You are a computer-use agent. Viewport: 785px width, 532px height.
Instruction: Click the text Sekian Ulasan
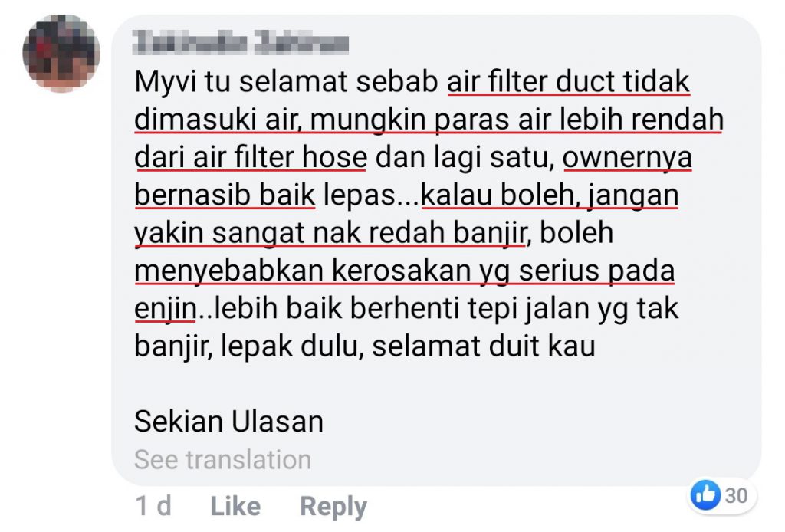click(x=228, y=421)
